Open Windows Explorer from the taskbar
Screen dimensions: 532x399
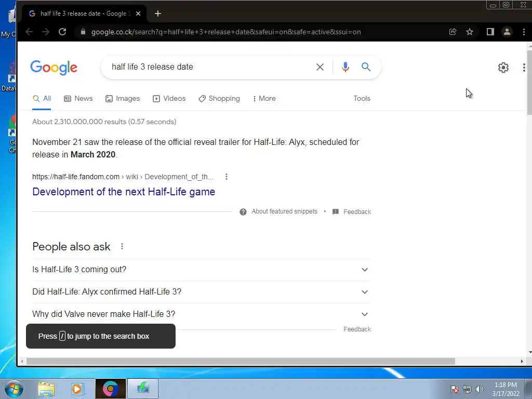(x=46, y=389)
